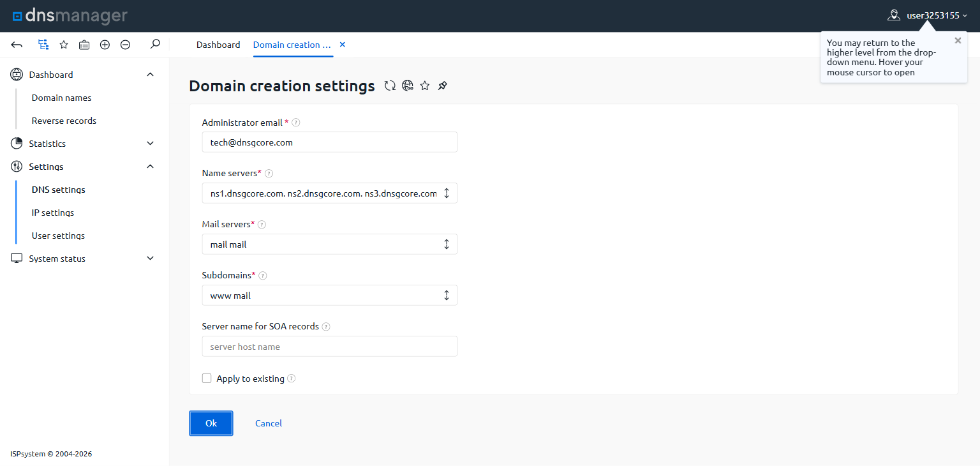Click the Settings sliders icon in sidebar
980x466 pixels.
[17, 167]
